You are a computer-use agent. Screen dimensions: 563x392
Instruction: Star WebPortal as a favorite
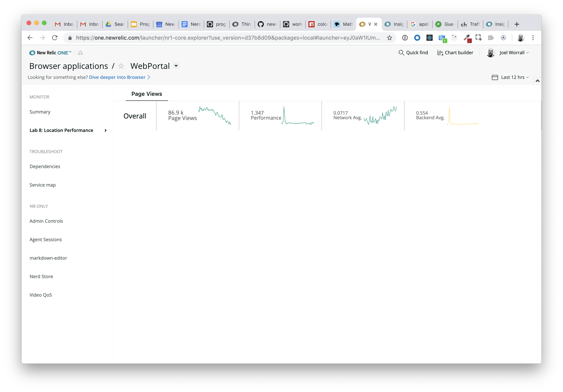(121, 66)
